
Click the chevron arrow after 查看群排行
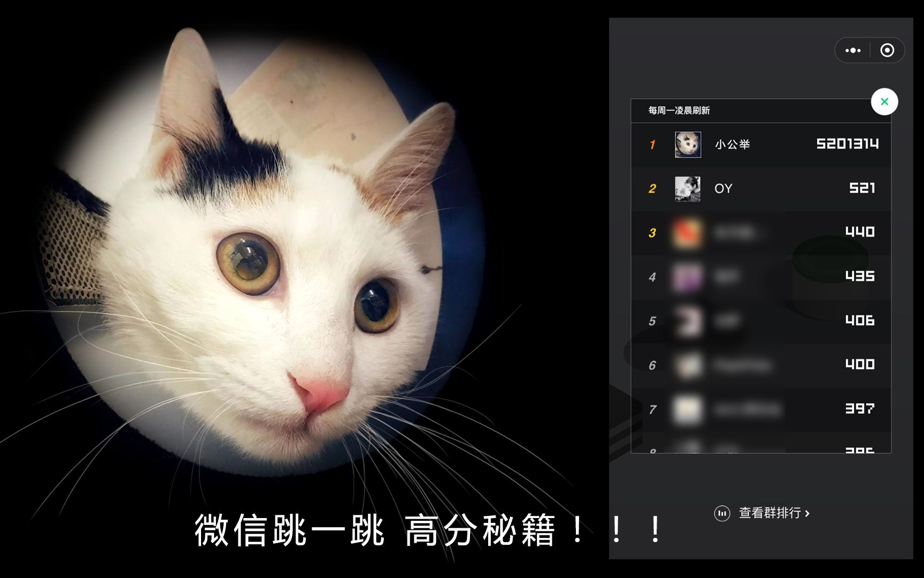(x=807, y=513)
